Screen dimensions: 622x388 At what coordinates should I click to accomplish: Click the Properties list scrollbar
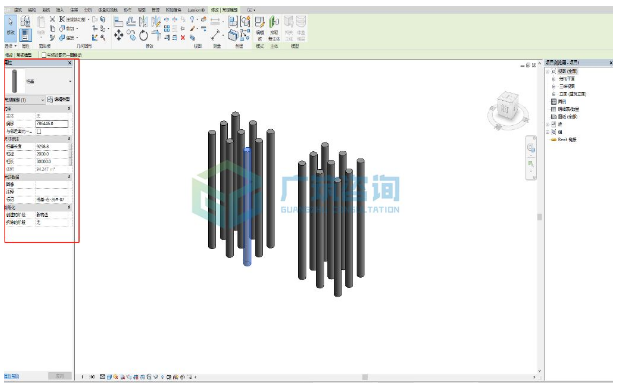71,155
